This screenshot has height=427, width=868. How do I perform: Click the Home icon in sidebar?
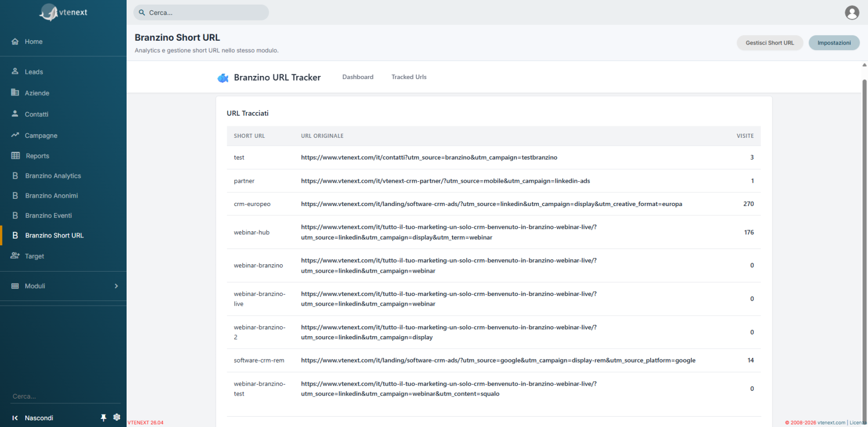[x=15, y=41]
